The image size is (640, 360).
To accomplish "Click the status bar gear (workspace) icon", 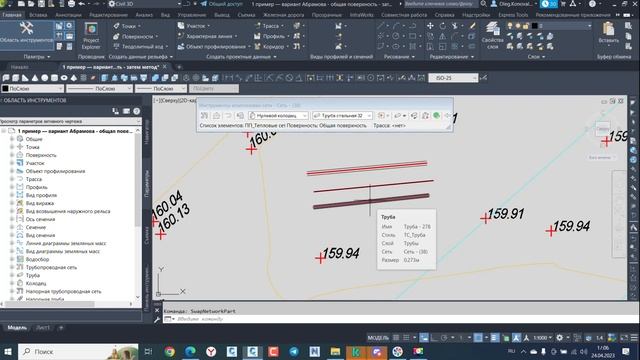I will click(560, 338).
